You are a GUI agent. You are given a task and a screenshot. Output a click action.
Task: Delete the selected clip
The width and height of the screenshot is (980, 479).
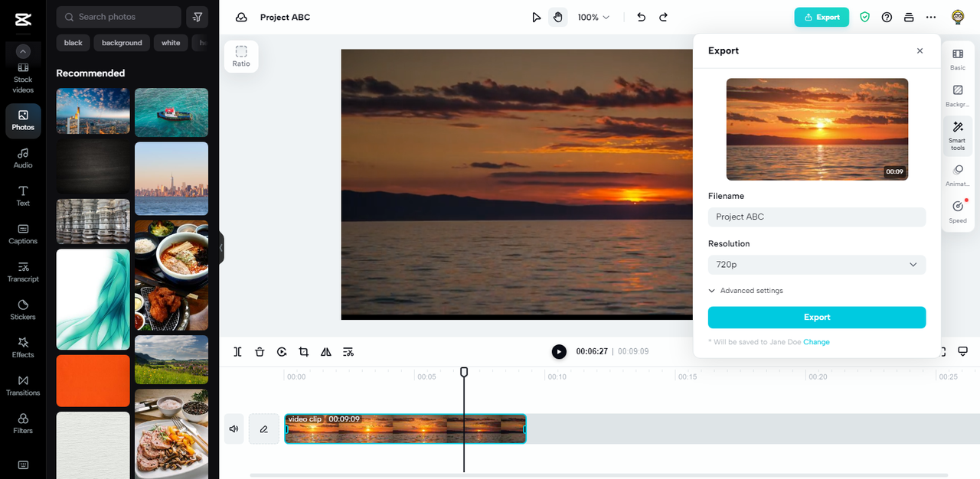click(260, 352)
